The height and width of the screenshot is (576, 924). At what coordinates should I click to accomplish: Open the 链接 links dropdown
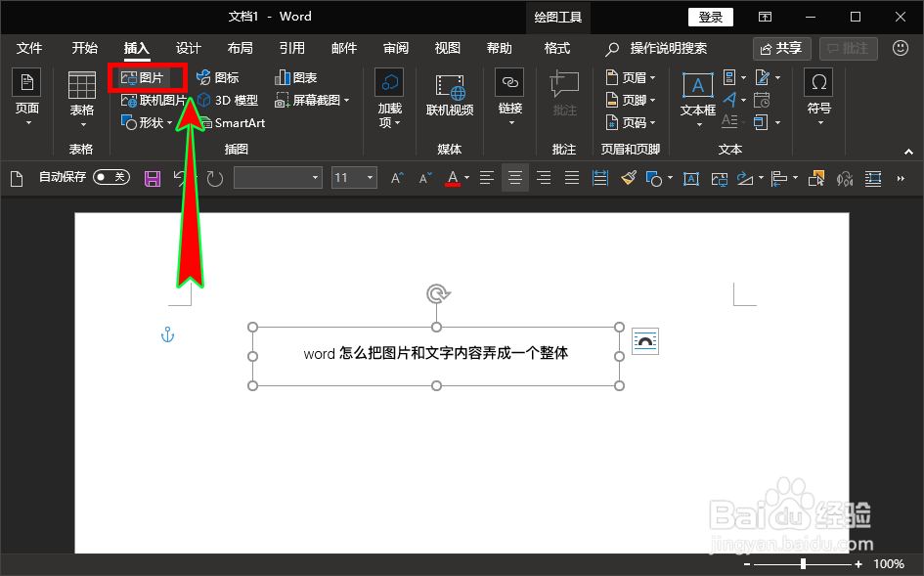[510, 98]
